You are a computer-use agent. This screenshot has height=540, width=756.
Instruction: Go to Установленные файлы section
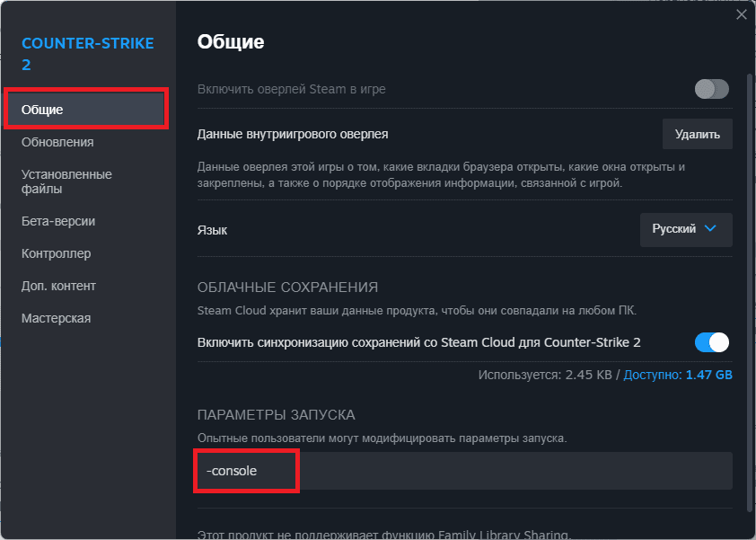[66, 181]
